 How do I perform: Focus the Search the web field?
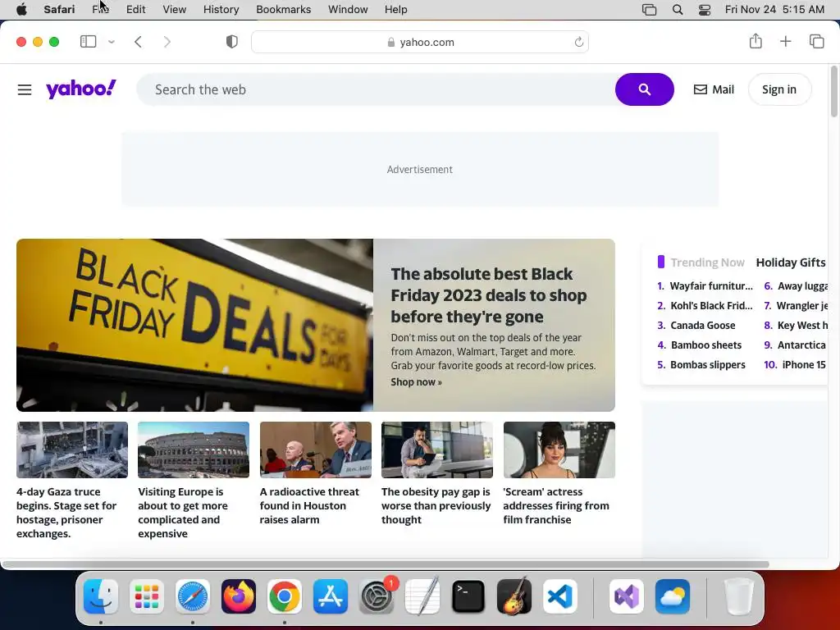375,89
